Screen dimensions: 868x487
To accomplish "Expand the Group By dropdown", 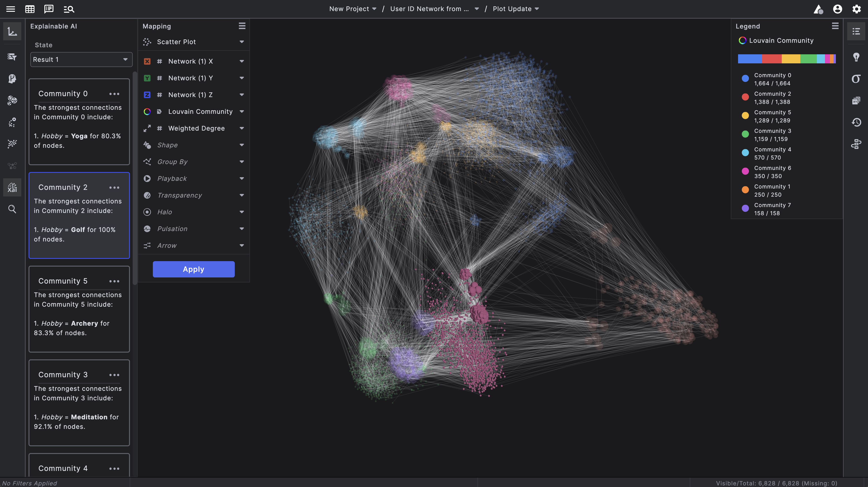I will tap(242, 162).
